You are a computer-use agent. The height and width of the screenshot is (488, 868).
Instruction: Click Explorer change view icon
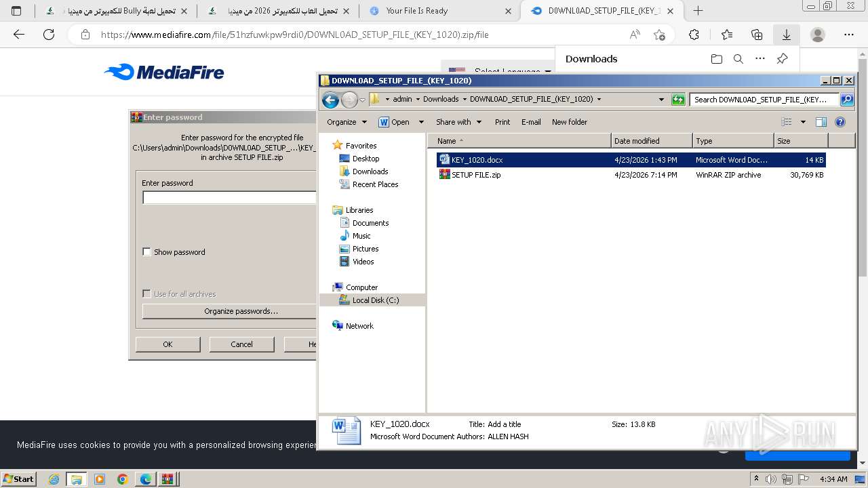tap(787, 122)
